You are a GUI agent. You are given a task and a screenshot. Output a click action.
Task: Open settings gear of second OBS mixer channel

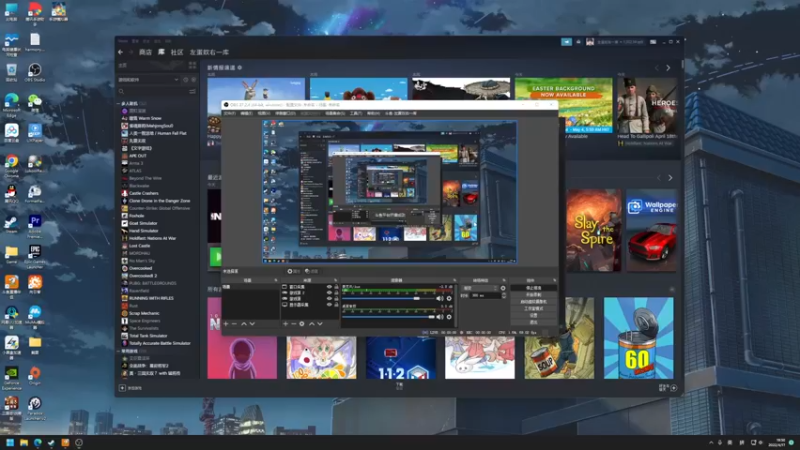pos(449,317)
